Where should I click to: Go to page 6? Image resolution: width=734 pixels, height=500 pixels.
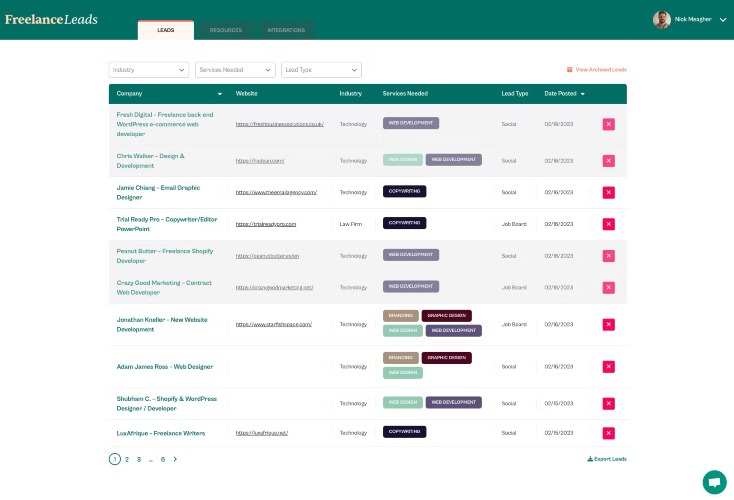pyautogui.click(x=163, y=459)
